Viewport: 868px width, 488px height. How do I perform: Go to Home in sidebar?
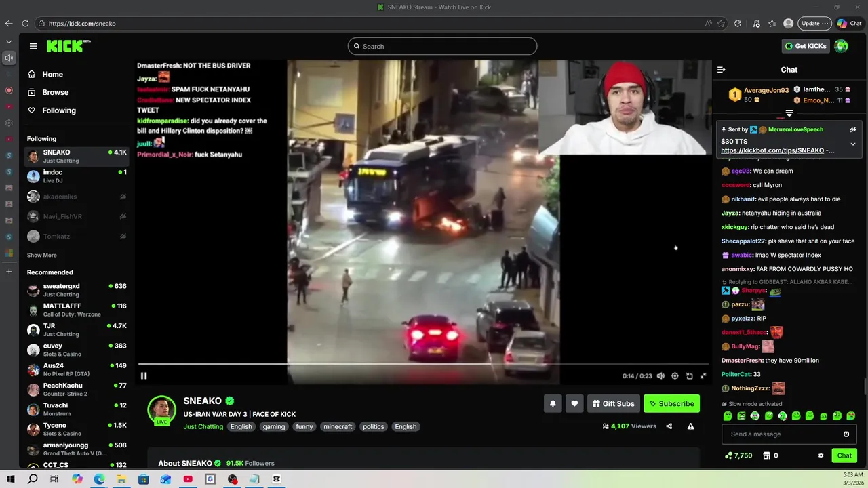click(52, 74)
